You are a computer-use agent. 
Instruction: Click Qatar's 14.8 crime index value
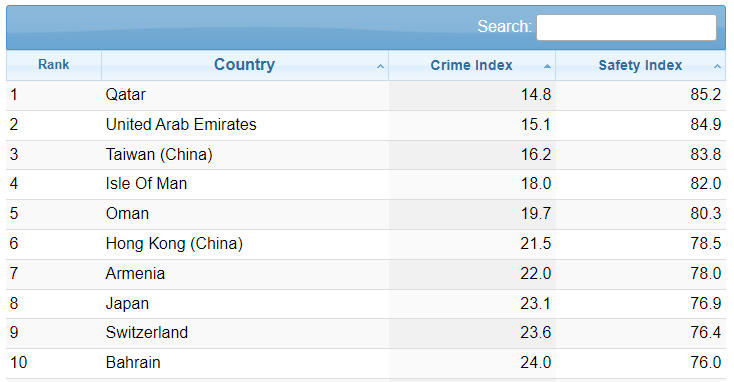pyautogui.click(x=536, y=95)
